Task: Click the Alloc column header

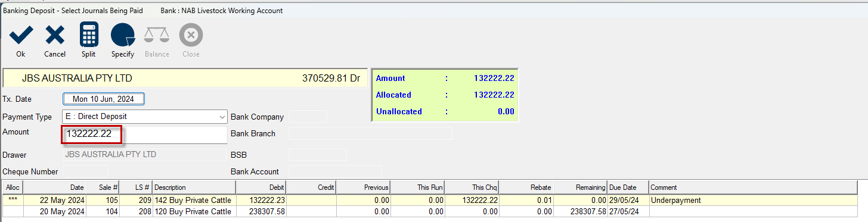Action: coord(13,187)
